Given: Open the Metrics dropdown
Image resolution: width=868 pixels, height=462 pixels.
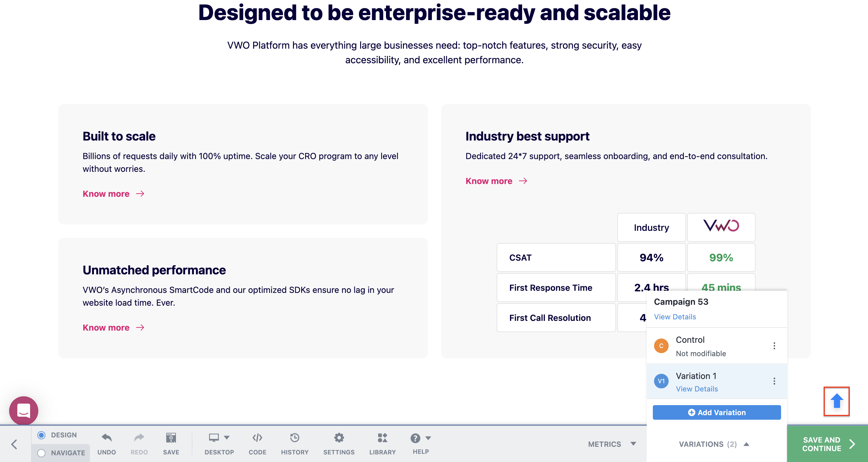Looking at the screenshot, I should [x=612, y=444].
